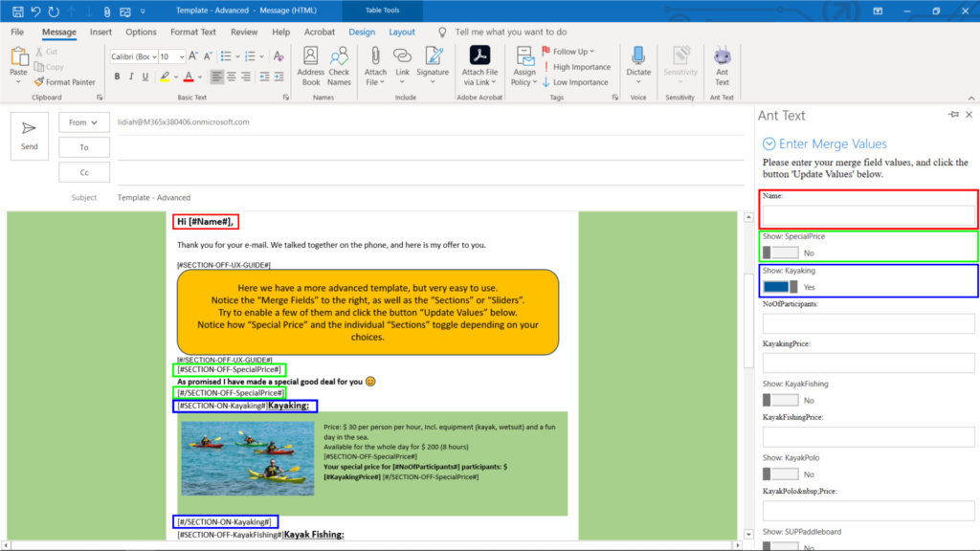This screenshot has width=980, height=551.
Task: Open the Signature options
Action: tap(433, 67)
